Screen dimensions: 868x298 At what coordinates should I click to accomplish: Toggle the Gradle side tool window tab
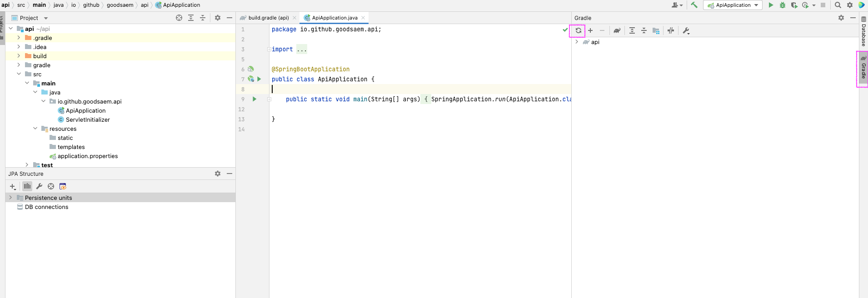[863, 68]
